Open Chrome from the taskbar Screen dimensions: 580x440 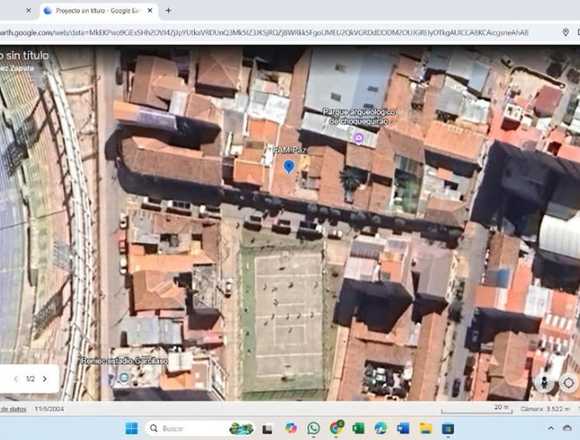click(336, 428)
